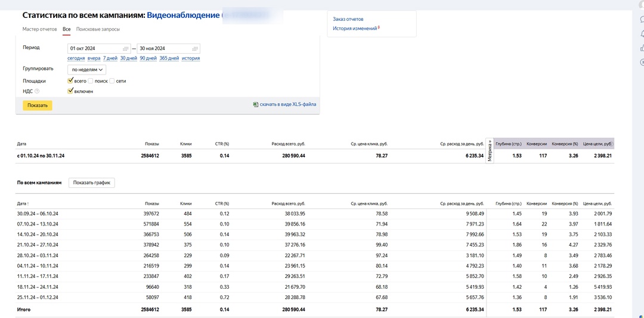Click the play icon in the right sidebar
This screenshot has height=318, width=644.
(x=642, y=63)
